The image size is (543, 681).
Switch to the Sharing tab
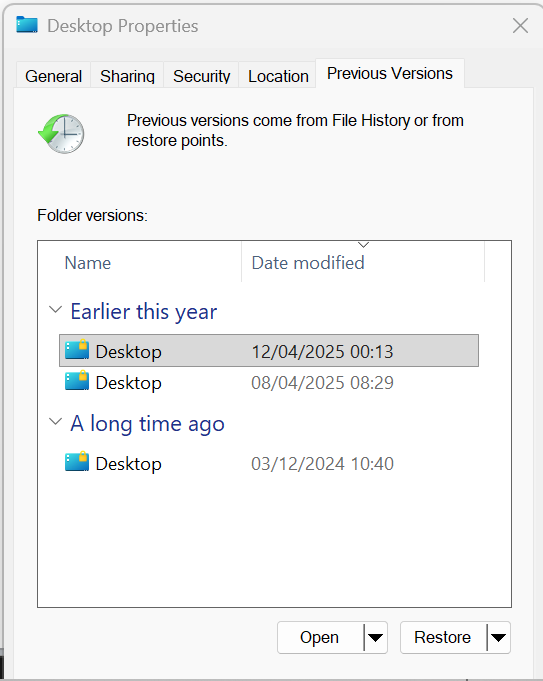tap(127, 76)
